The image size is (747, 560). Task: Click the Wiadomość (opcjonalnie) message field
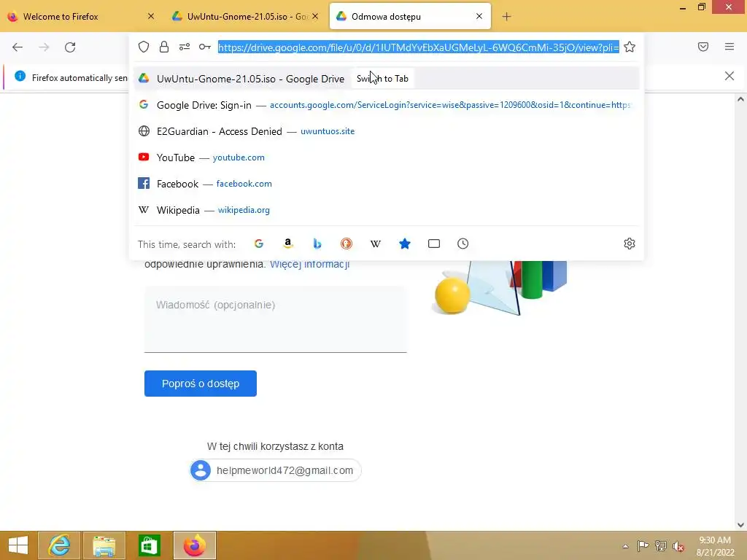tap(275, 319)
